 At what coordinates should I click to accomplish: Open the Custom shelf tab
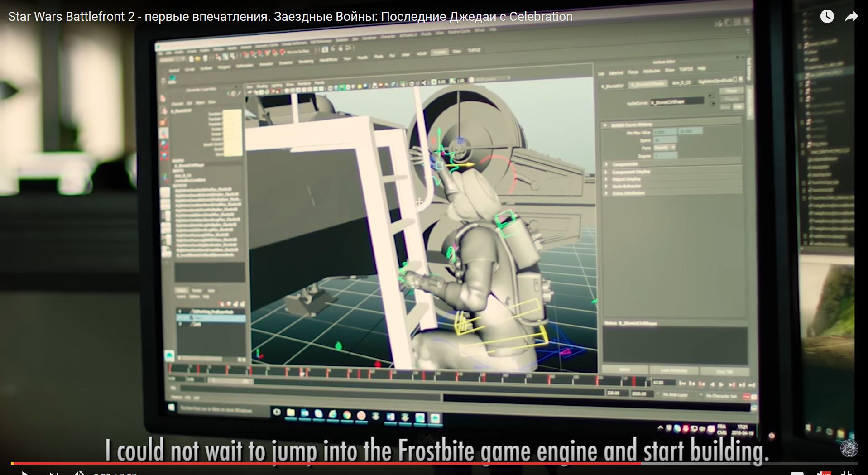(440, 52)
